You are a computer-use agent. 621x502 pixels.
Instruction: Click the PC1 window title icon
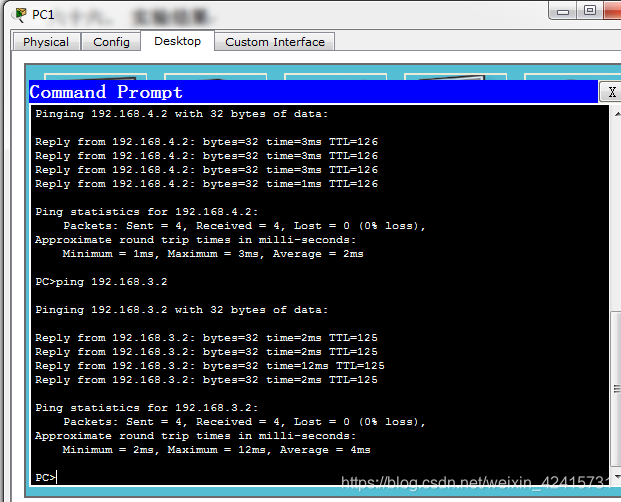coord(19,15)
